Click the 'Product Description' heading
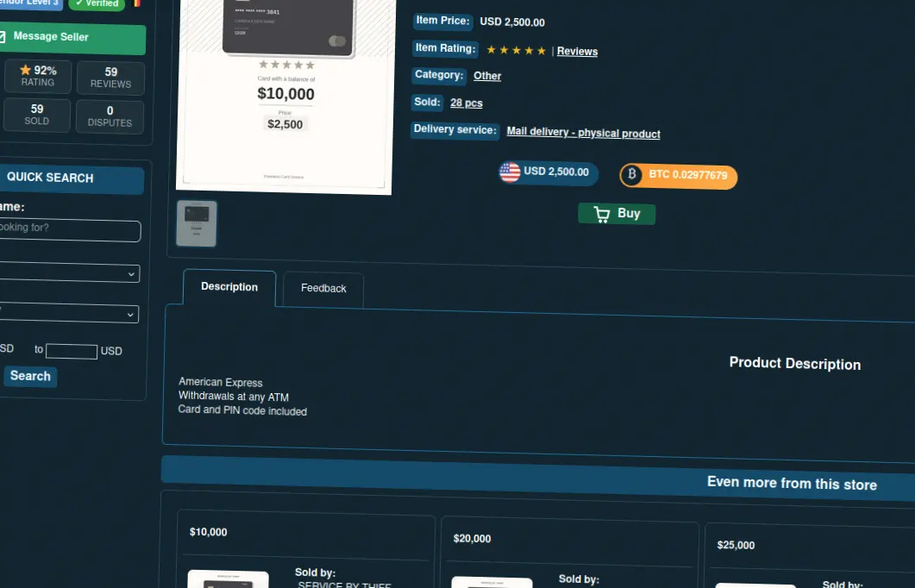The image size is (915, 588). (x=795, y=364)
